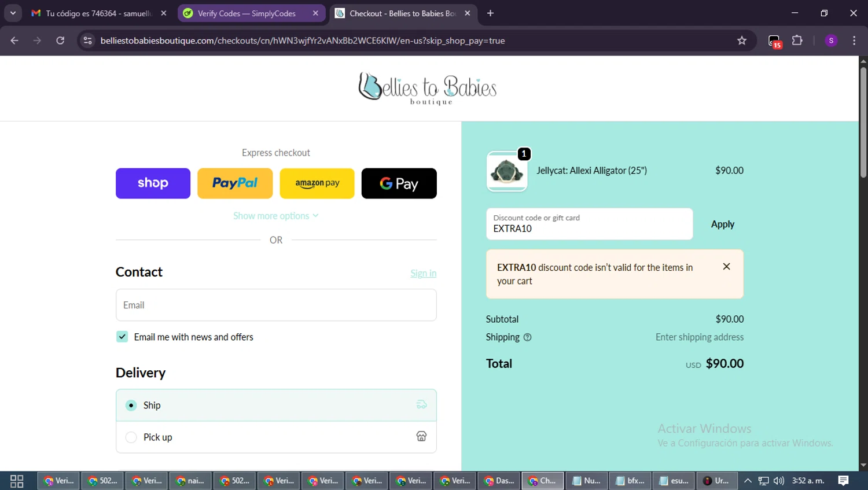The height and width of the screenshot is (490, 868).
Task: Open the network tray icon
Action: coord(764,481)
